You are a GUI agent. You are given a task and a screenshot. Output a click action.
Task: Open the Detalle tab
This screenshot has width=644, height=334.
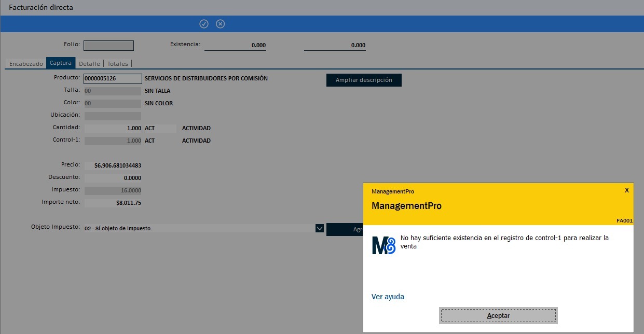click(x=89, y=63)
